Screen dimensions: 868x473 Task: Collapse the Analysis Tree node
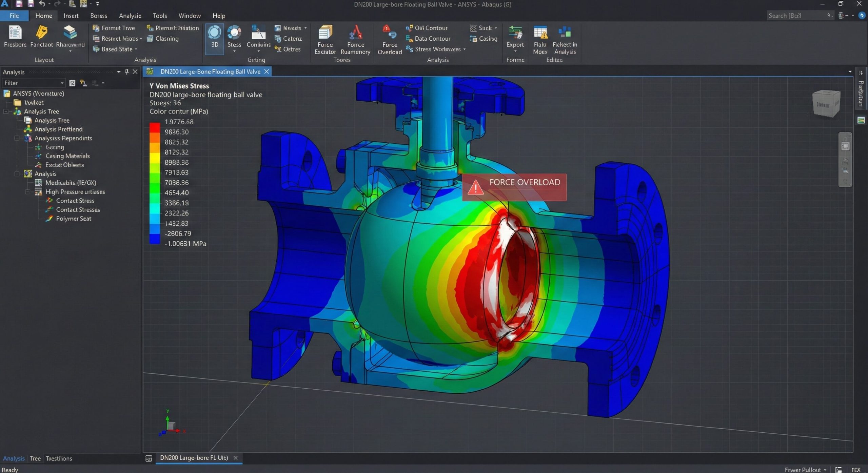coord(6,111)
